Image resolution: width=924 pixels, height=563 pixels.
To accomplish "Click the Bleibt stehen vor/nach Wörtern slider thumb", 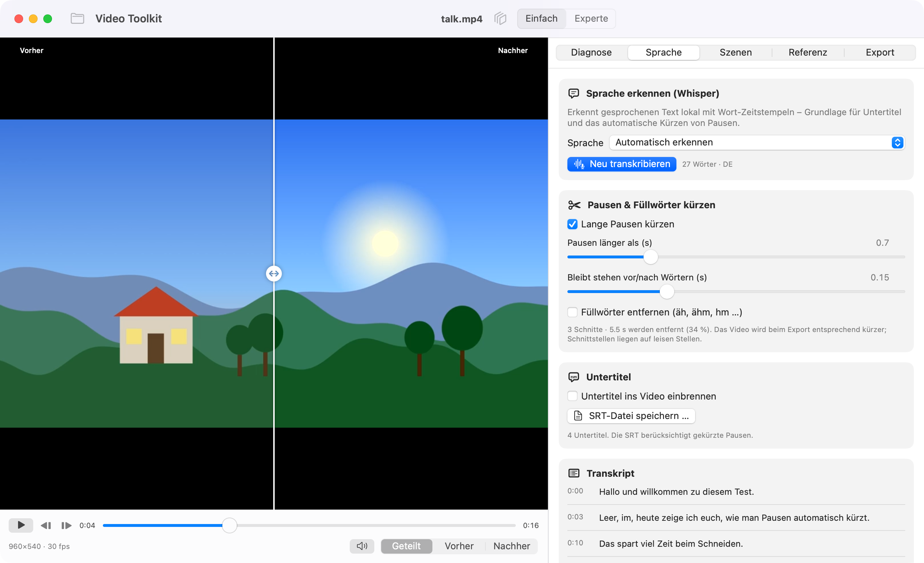I will pos(667,292).
